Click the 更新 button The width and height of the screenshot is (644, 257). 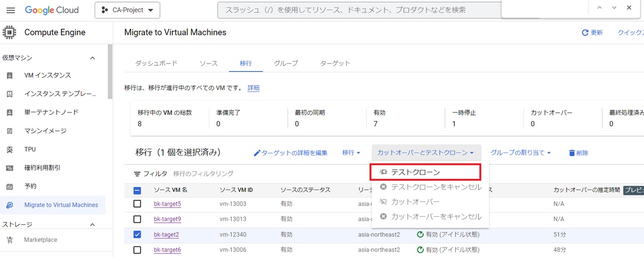[592, 33]
